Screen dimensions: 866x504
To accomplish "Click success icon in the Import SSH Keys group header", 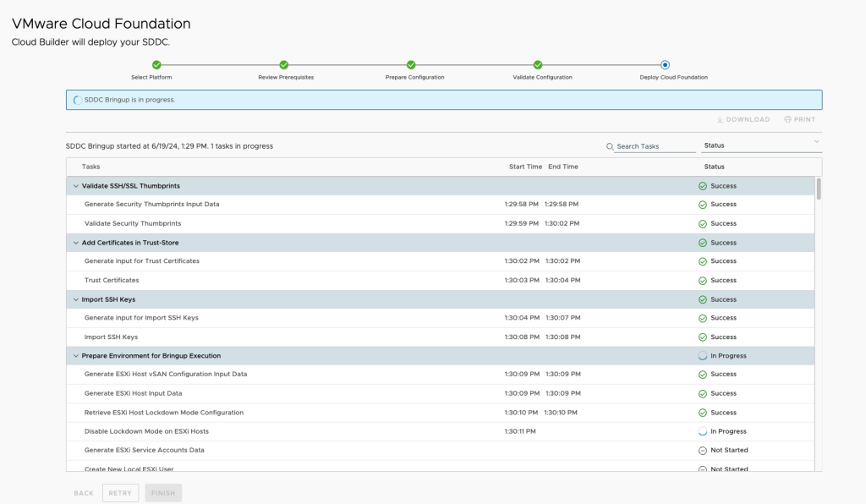I will (703, 299).
